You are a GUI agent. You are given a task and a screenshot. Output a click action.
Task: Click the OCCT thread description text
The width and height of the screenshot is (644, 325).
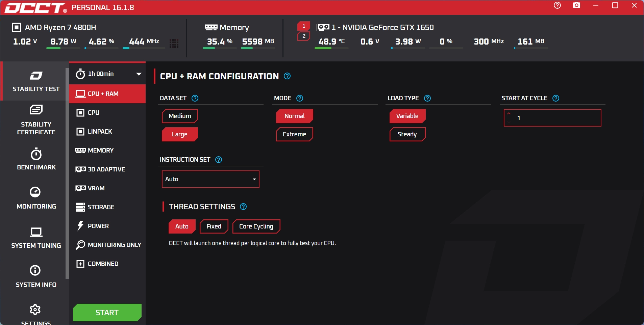[x=252, y=243]
